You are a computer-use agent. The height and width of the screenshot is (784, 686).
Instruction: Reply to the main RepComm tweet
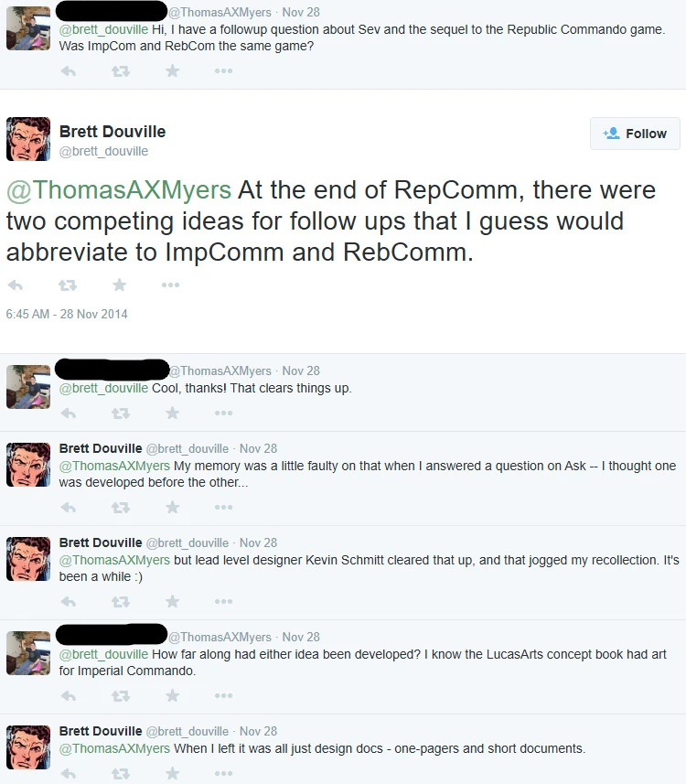15,285
